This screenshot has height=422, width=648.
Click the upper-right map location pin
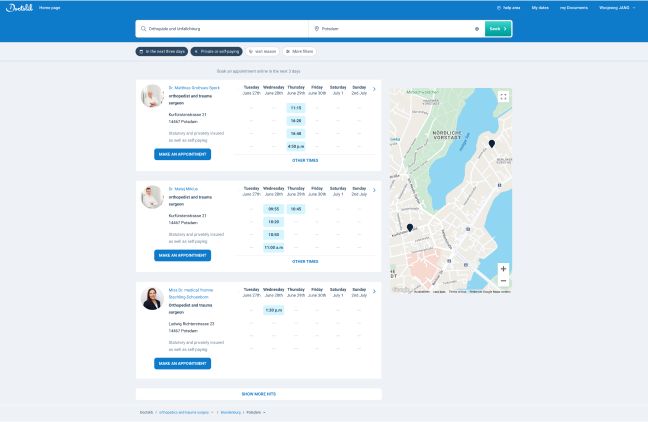coord(491,145)
